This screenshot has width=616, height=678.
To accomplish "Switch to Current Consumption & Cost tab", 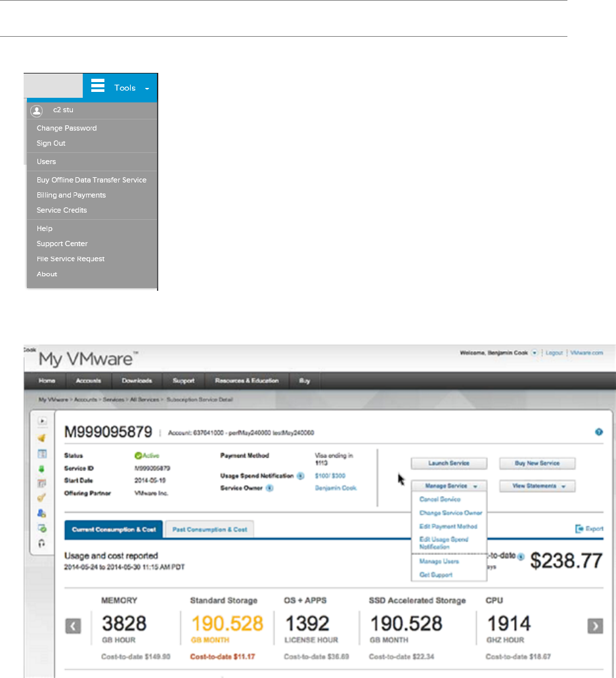I will [x=114, y=529].
